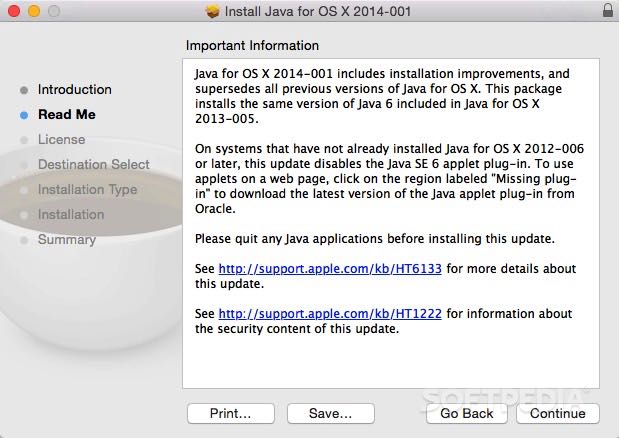Viewport: 619px width, 438px height.
Task: Select the Destination Select step
Action: [94, 164]
